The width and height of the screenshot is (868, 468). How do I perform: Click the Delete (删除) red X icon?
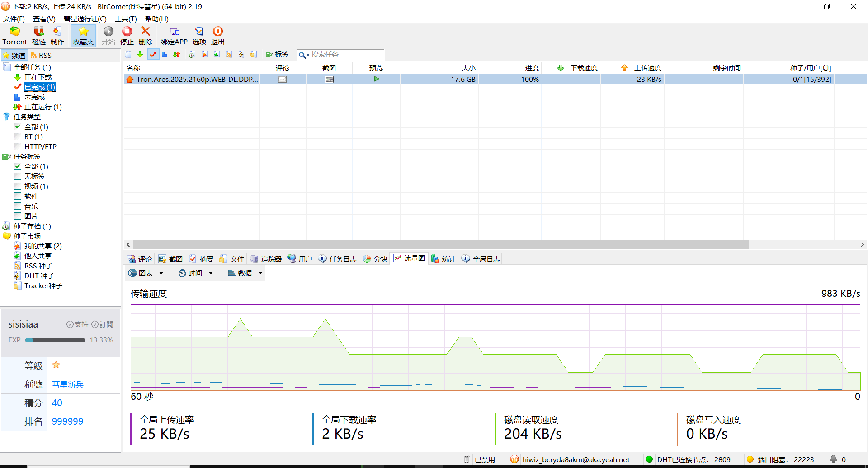click(x=145, y=32)
